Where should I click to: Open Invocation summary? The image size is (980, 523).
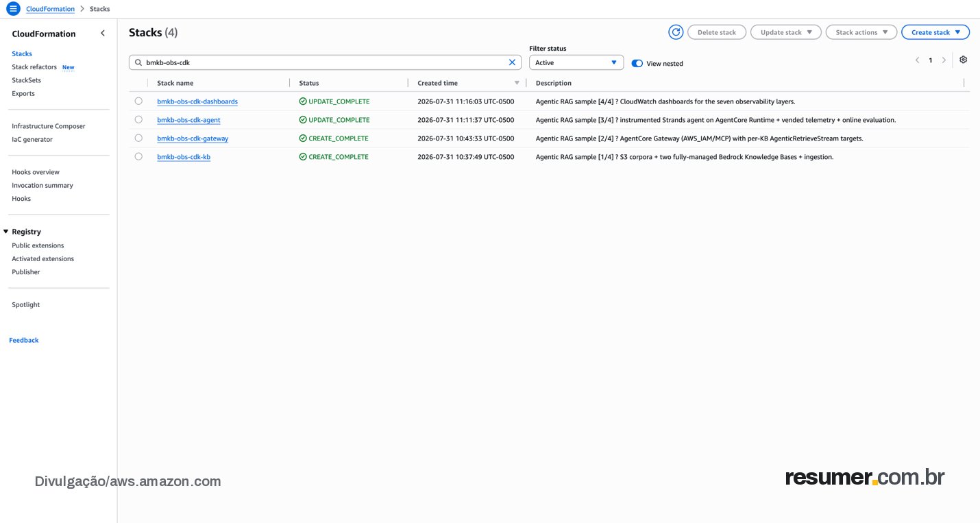[x=42, y=185]
